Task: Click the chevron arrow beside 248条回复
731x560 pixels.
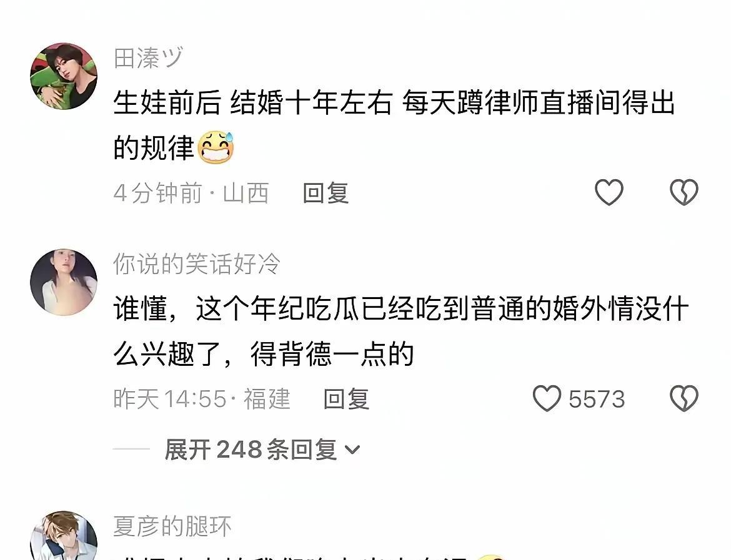Action: click(x=352, y=450)
